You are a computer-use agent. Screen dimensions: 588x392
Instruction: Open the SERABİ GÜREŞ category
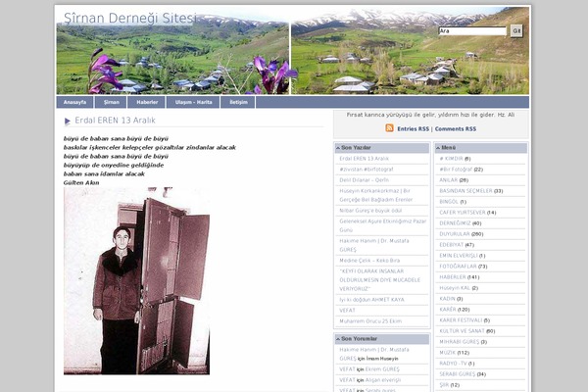pos(457,374)
